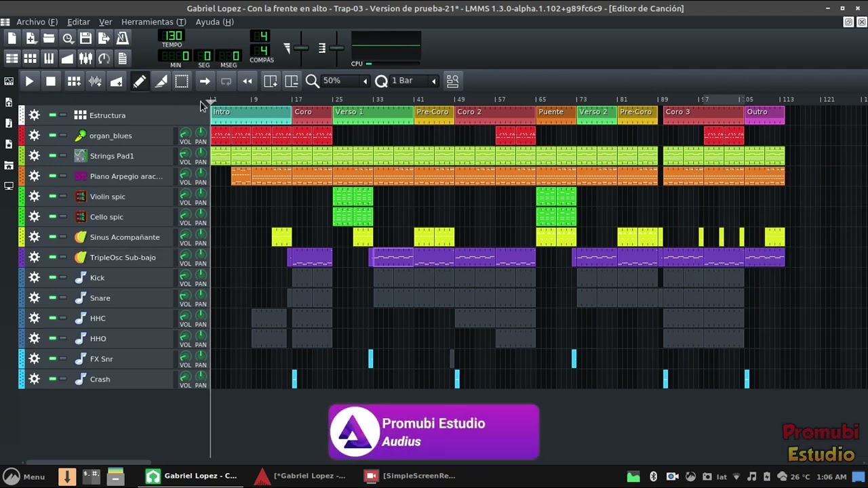Screen dimensions: 868x488
Task: Open the gear menu for organ_blues track
Action: [34, 136]
